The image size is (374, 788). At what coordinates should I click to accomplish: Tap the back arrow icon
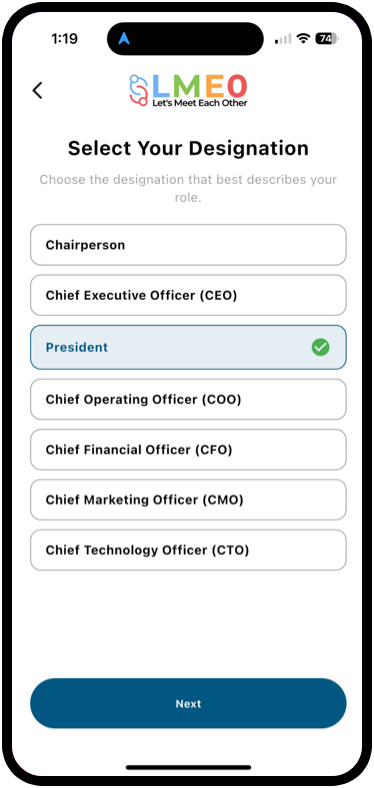(38, 90)
